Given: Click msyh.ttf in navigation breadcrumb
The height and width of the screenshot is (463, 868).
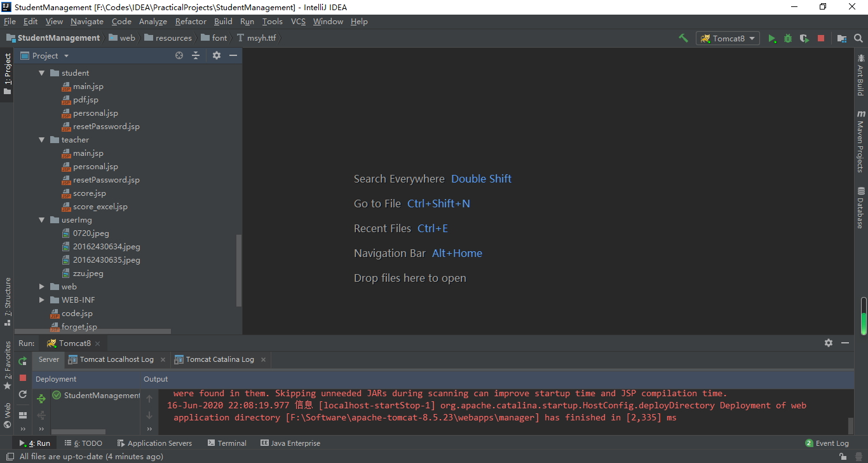Looking at the screenshot, I should point(256,38).
